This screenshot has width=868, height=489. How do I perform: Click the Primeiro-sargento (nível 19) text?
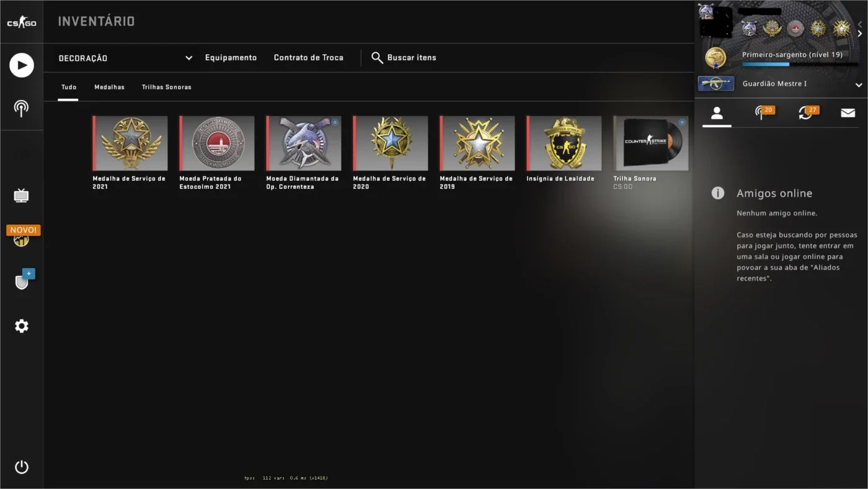tap(792, 55)
